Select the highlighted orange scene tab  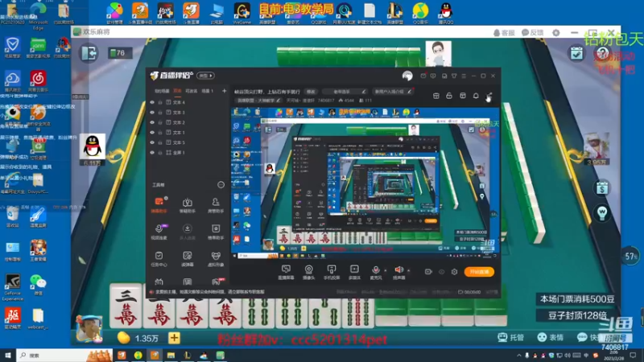tap(177, 91)
